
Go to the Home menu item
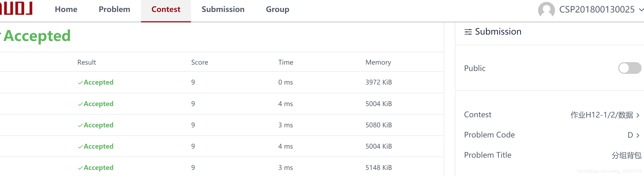coord(66,10)
